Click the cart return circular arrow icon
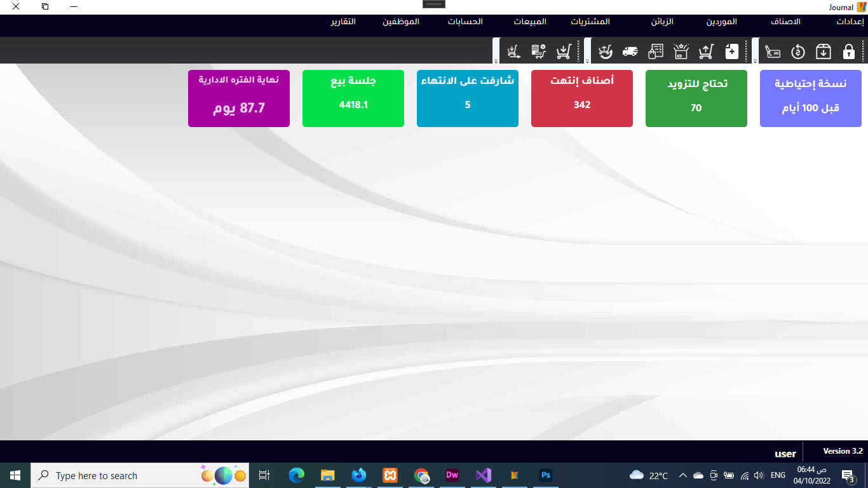868x488 pixels. pos(606,51)
